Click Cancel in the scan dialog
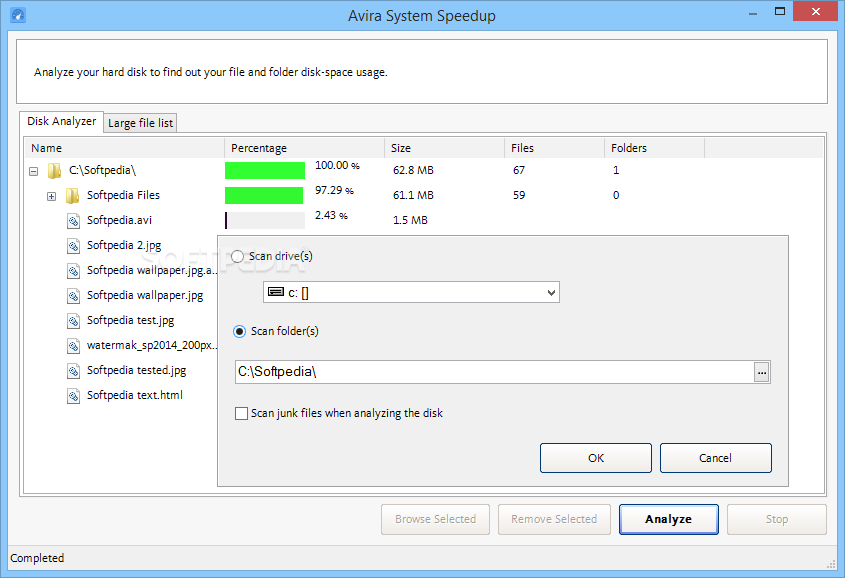Viewport: 845px width, 578px height. (715, 458)
